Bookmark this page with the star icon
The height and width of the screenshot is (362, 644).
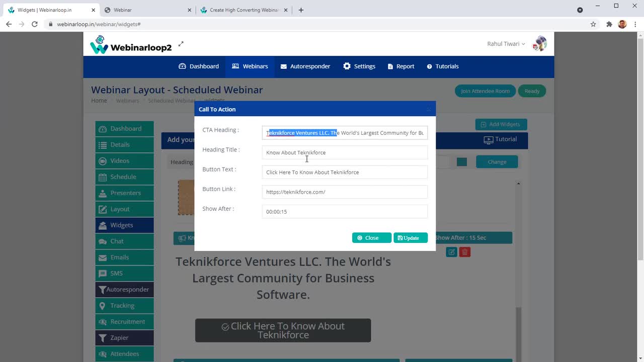(x=593, y=24)
